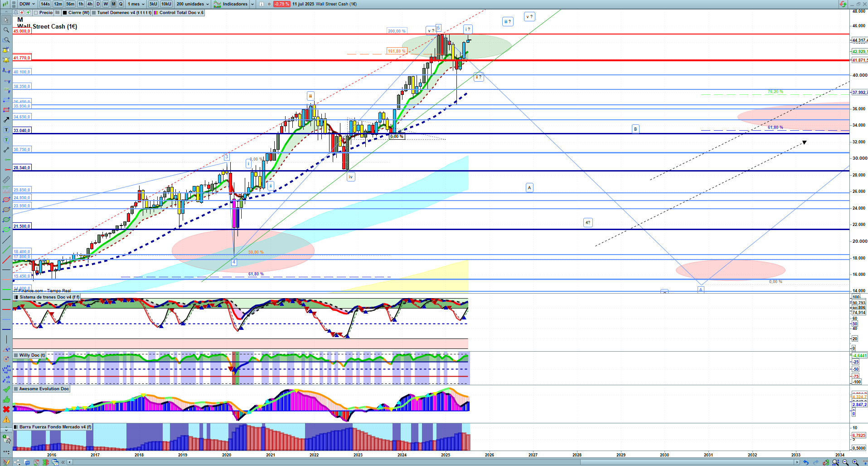The height and width of the screenshot is (466, 868).
Task: Click the 10kU units button
Action: tap(166, 4)
